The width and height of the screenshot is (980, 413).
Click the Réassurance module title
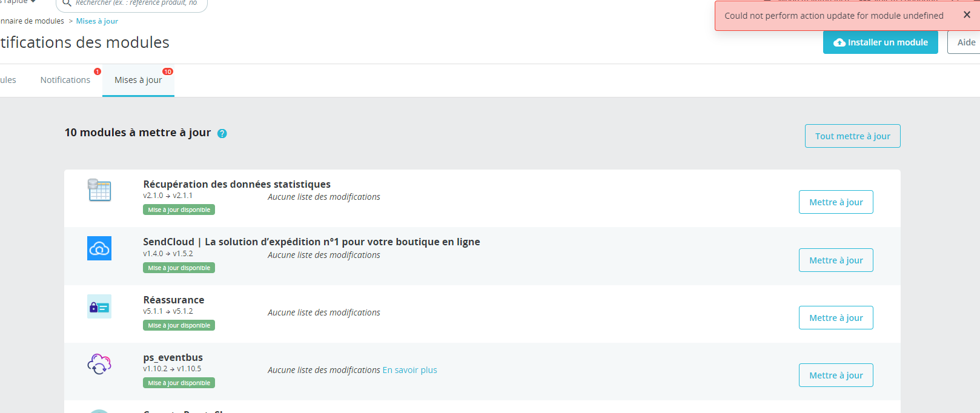tap(174, 300)
